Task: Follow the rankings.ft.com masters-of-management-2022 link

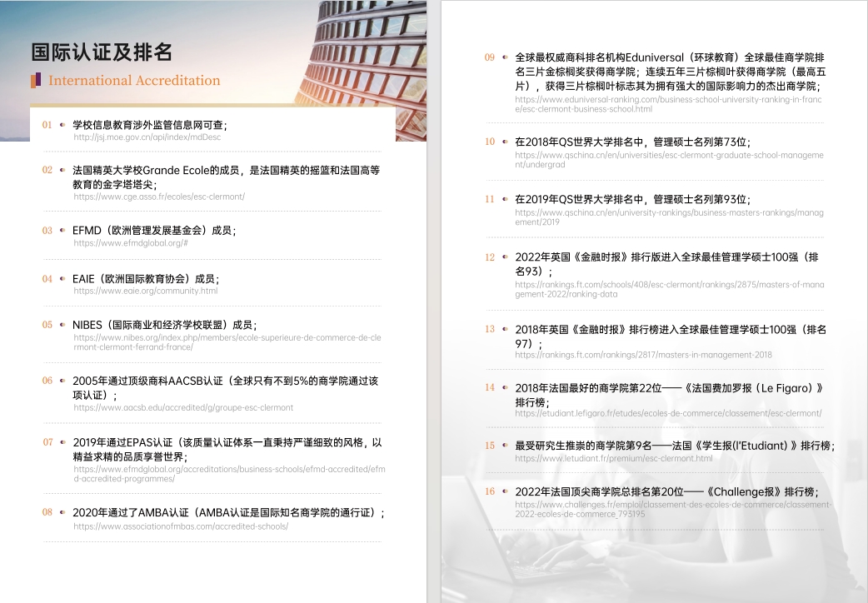Action: (669, 289)
